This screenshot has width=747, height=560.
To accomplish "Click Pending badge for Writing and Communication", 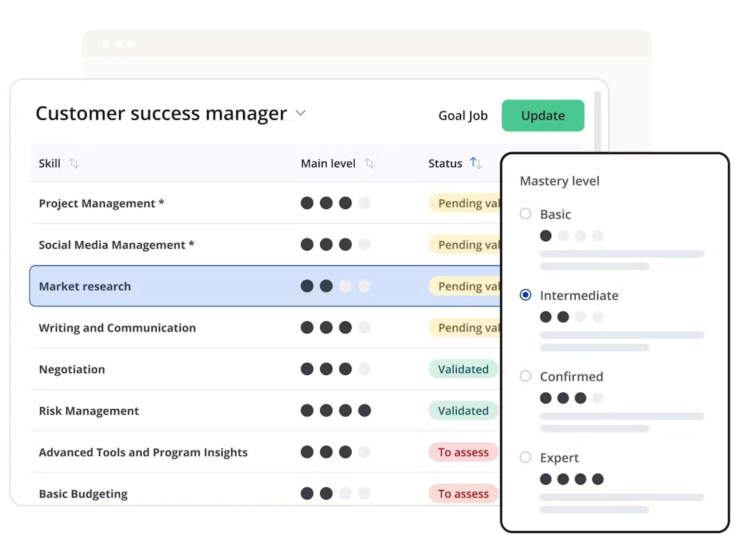I will click(x=465, y=328).
